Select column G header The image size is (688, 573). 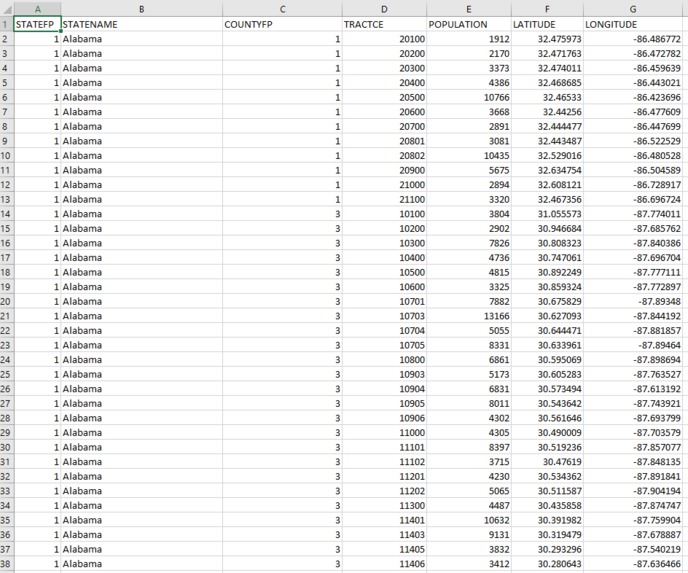[633, 9]
